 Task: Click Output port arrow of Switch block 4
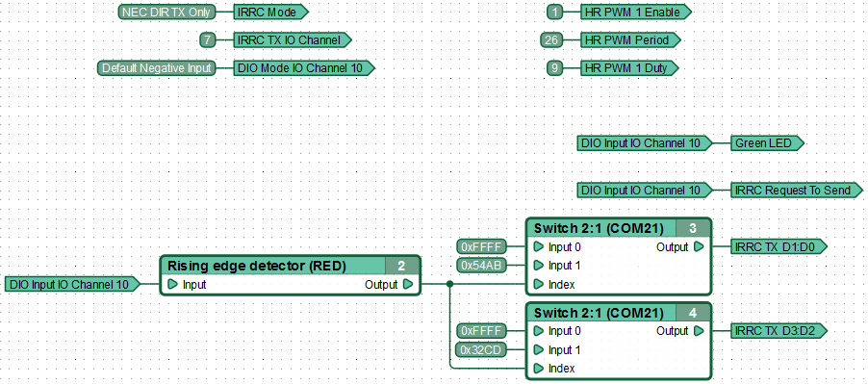(699, 331)
